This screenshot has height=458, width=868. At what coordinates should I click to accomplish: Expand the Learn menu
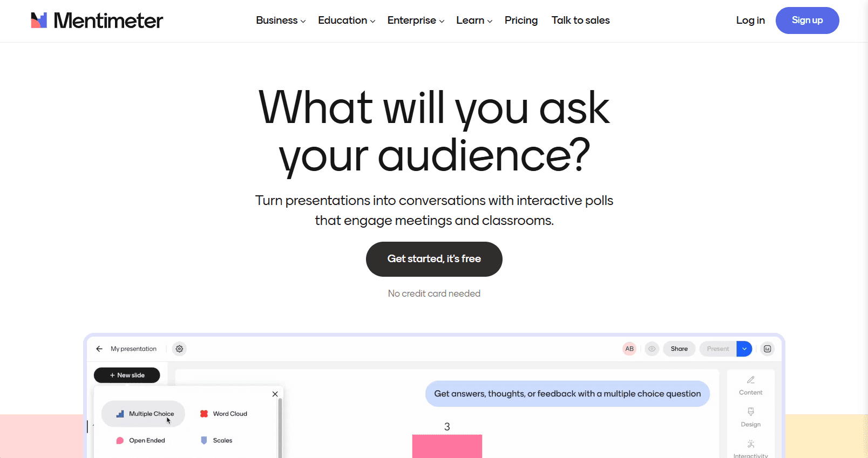click(474, 20)
